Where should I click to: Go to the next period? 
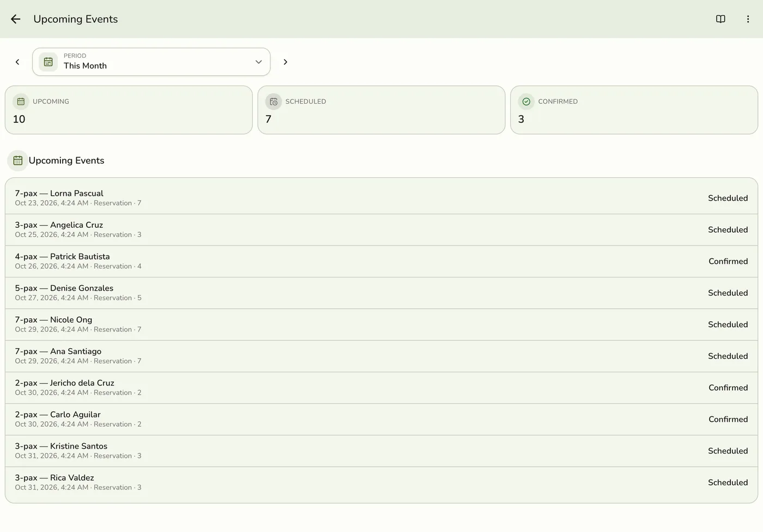pyautogui.click(x=285, y=62)
